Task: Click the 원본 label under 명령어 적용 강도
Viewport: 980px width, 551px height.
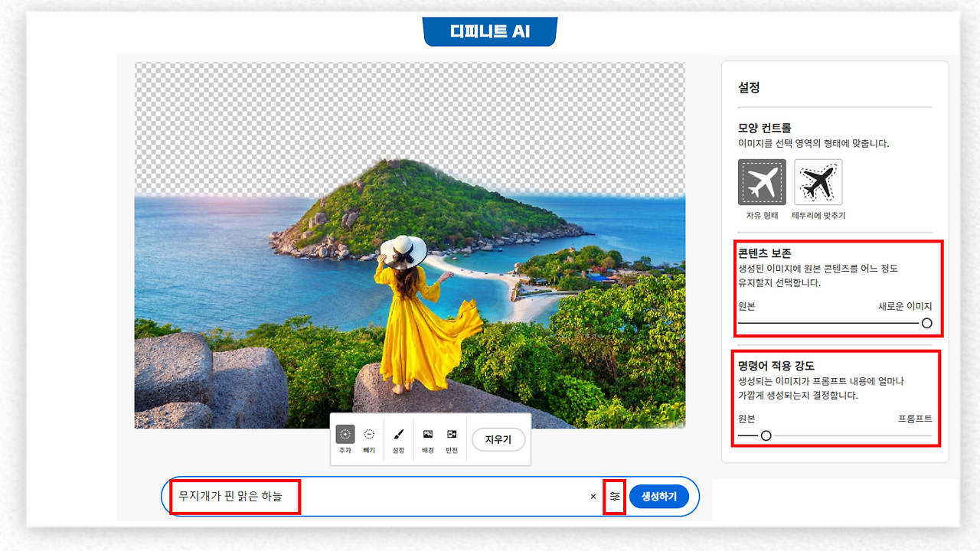Action: pyautogui.click(x=746, y=419)
